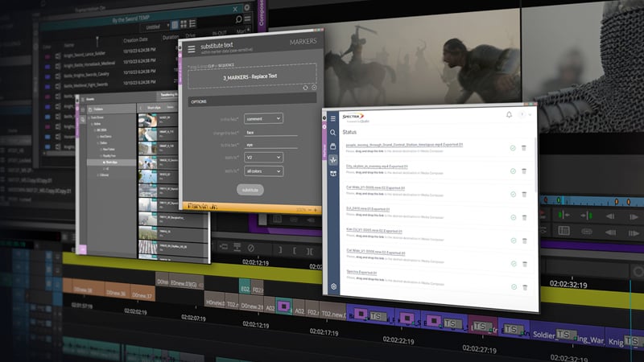
Task: Open the 'comment' field dropdown
Action: (262, 118)
